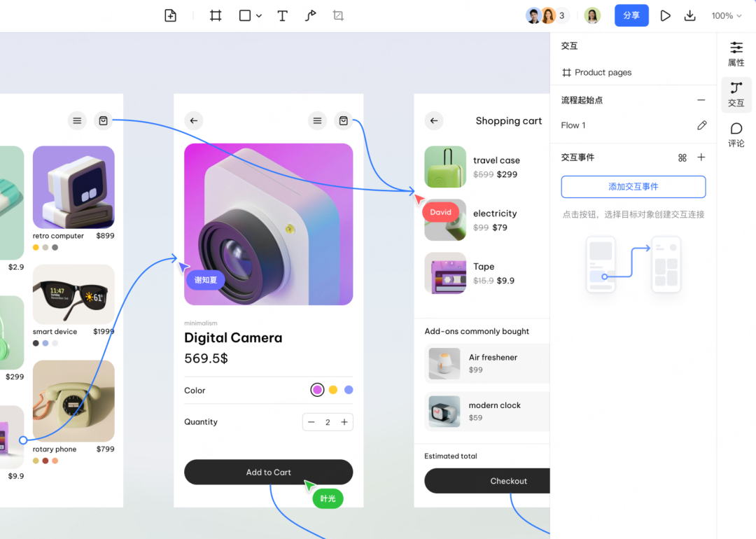Screen dimensions: 756x539
Task: Select the retro computer thumbnail
Action: (73, 187)
